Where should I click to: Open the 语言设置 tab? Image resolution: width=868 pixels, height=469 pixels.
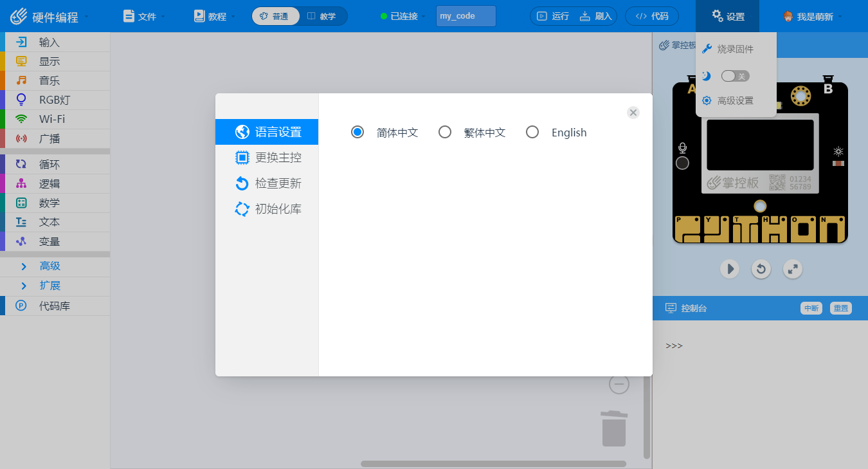(x=267, y=132)
